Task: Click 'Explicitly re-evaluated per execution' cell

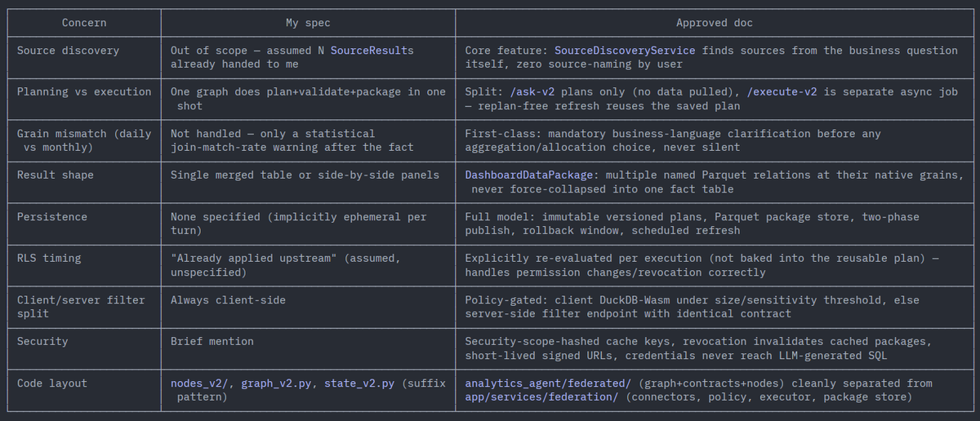Action: point(715,265)
